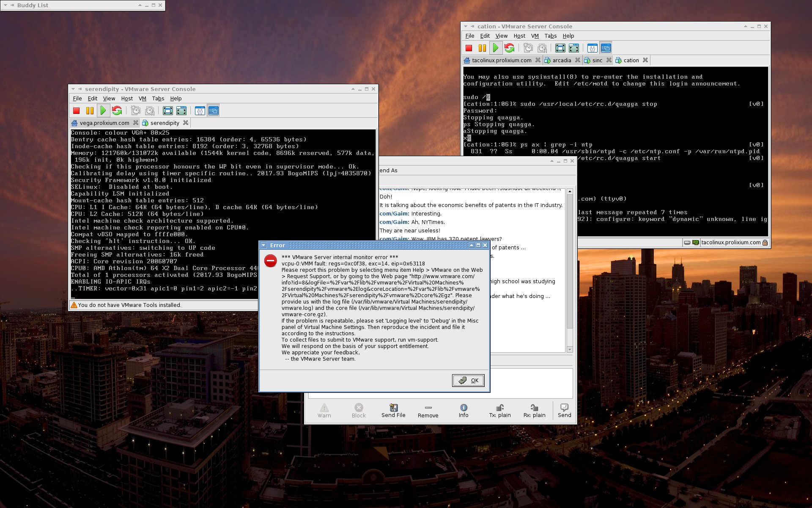Click the red power off button in serendipity console
812x508 pixels.
pyautogui.click(x=77, y=111)
